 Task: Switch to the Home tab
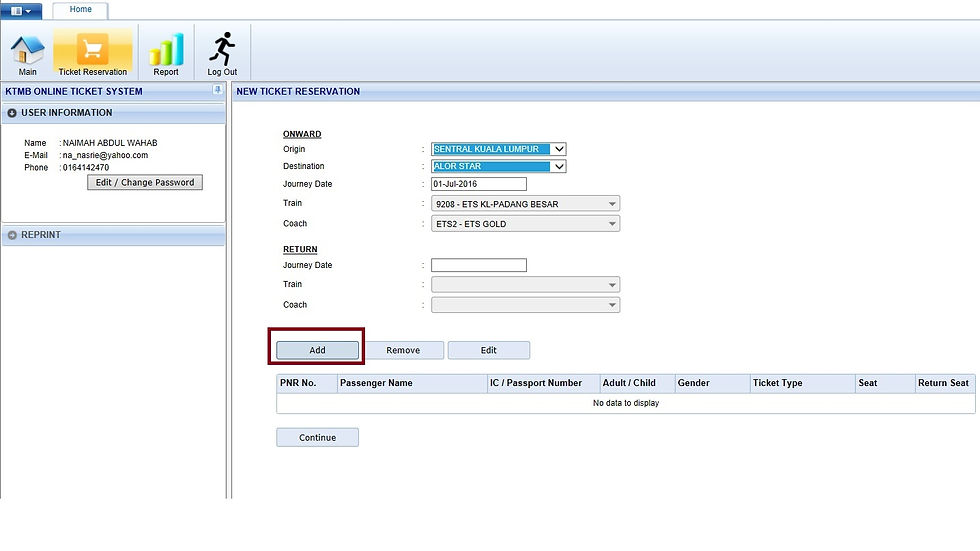[x=81, y=9]
